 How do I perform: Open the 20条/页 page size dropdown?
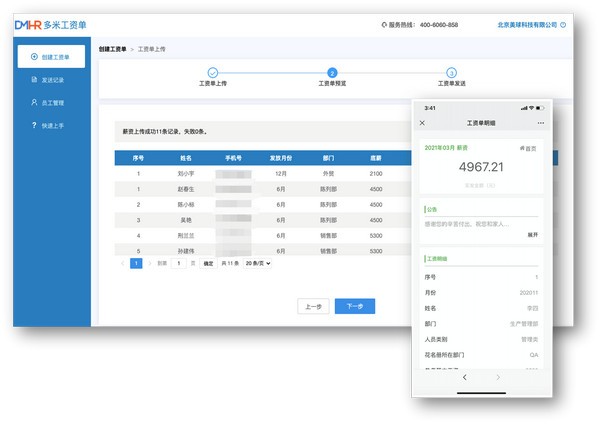[x=258, y=263]
